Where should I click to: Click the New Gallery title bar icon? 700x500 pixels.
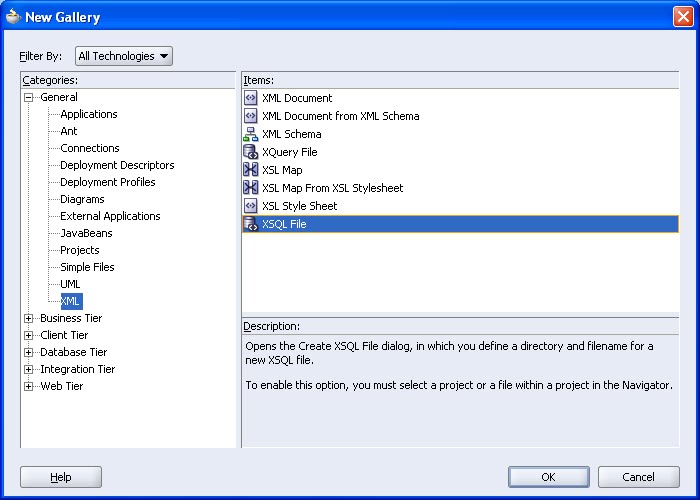click(x=13, y=17)
